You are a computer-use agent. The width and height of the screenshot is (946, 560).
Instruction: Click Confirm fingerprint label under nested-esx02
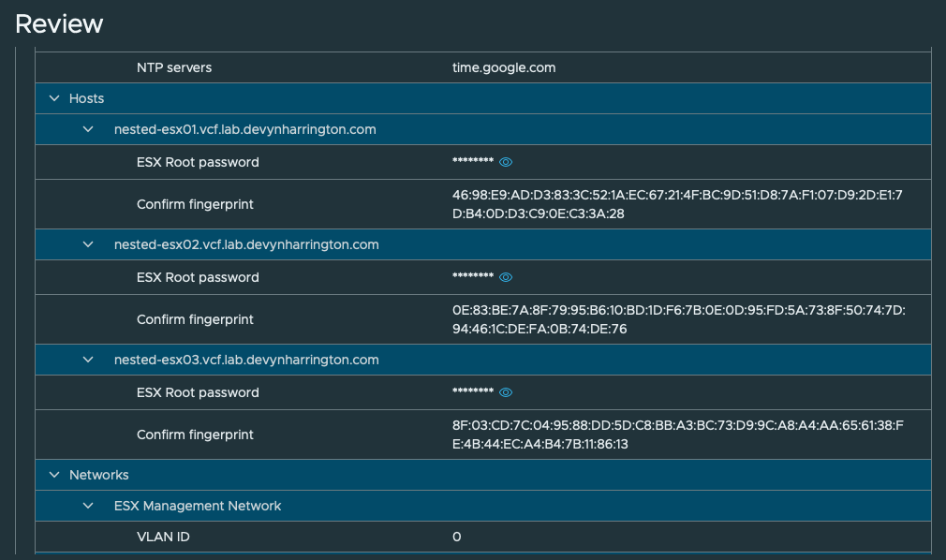(195, 320)
